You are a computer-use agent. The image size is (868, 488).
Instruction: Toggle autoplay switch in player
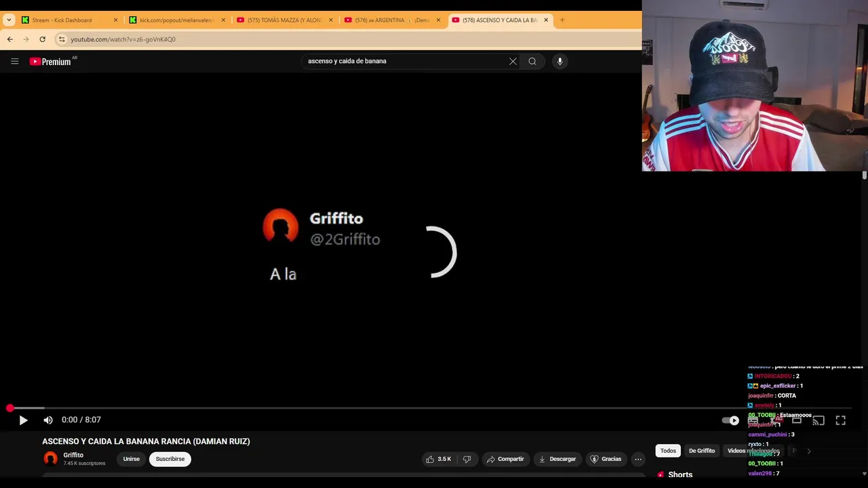click(730, 420)
